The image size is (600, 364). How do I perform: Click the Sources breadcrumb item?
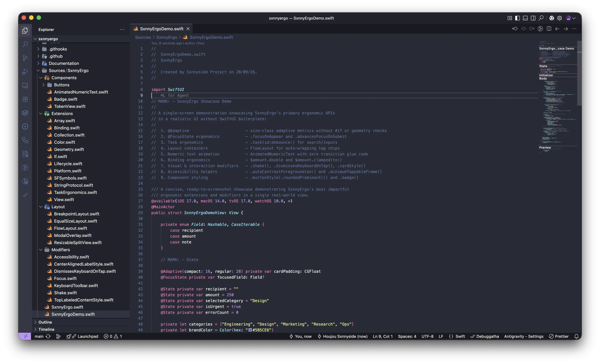[143, 37]
